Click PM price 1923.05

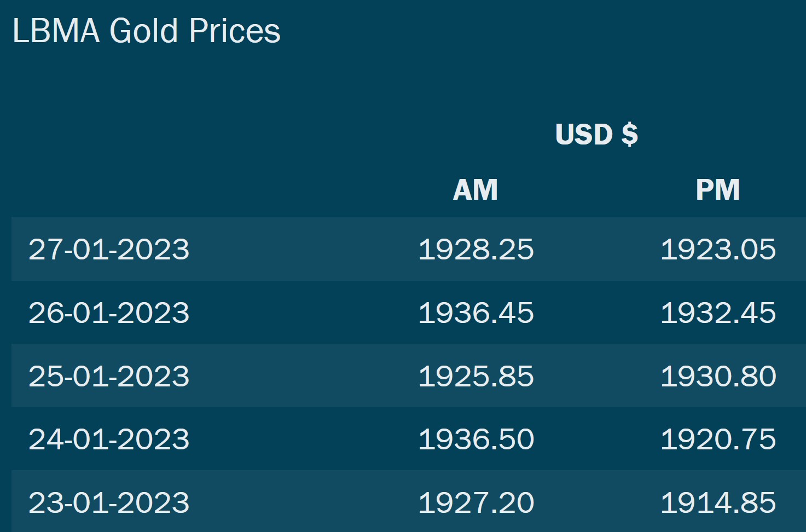(718, 249)
